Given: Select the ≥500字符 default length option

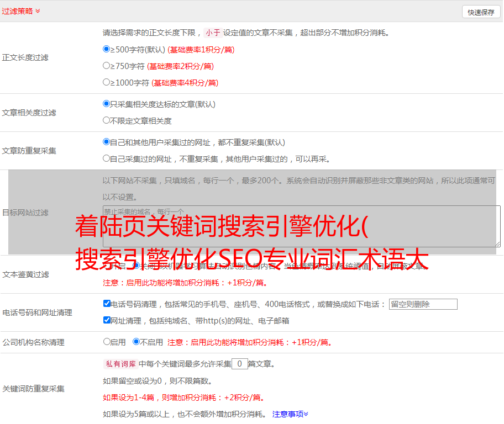Looking at the screenshot, I should (x=107, y=49).
